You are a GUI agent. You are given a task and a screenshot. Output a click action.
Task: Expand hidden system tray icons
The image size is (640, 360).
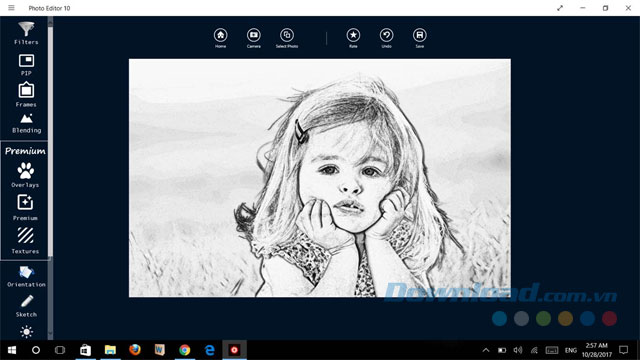486,350
